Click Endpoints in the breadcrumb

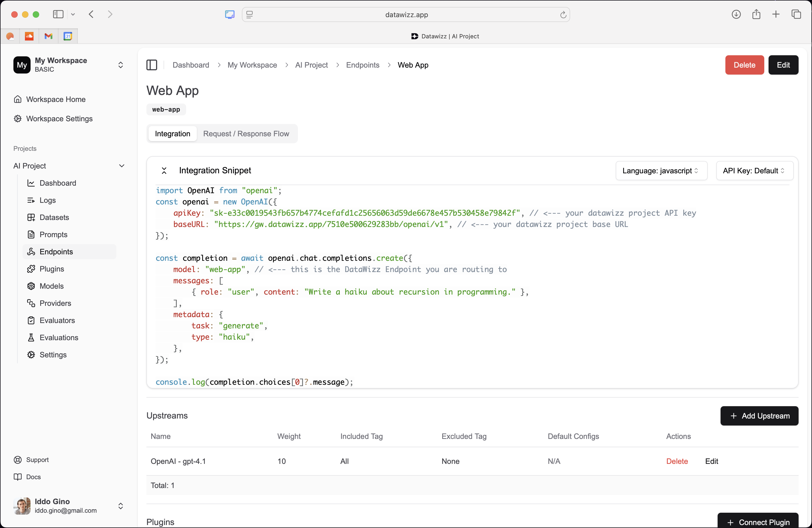[x=362, y=65]
